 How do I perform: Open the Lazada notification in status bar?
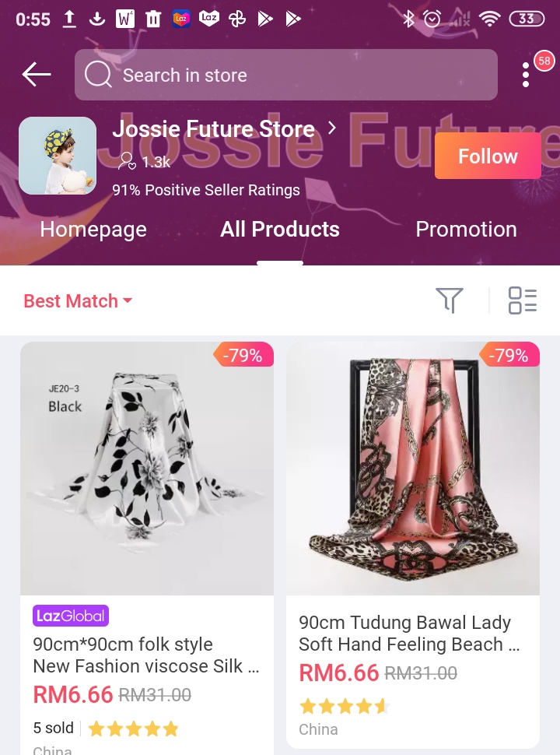[x=181, y=19]
